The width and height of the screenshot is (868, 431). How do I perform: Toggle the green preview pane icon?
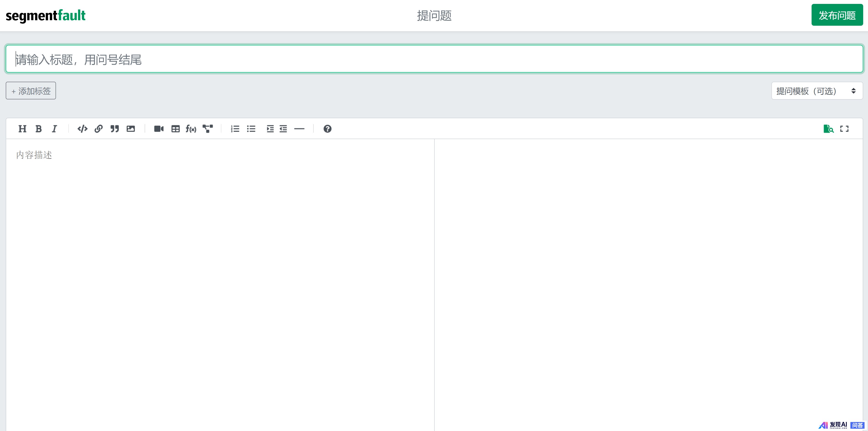[829, 129]
